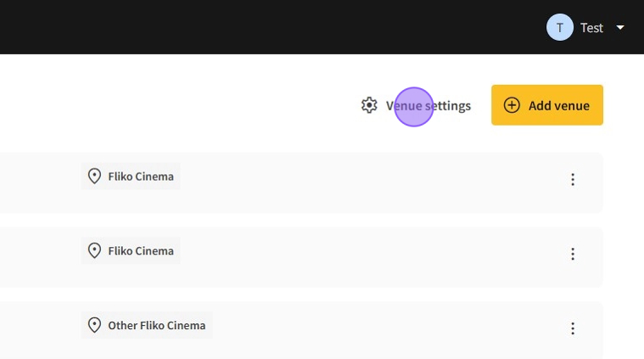Select the Fliko Cinema label in the first row
Viewport: 644px width, 359px height.
[141, 177]
